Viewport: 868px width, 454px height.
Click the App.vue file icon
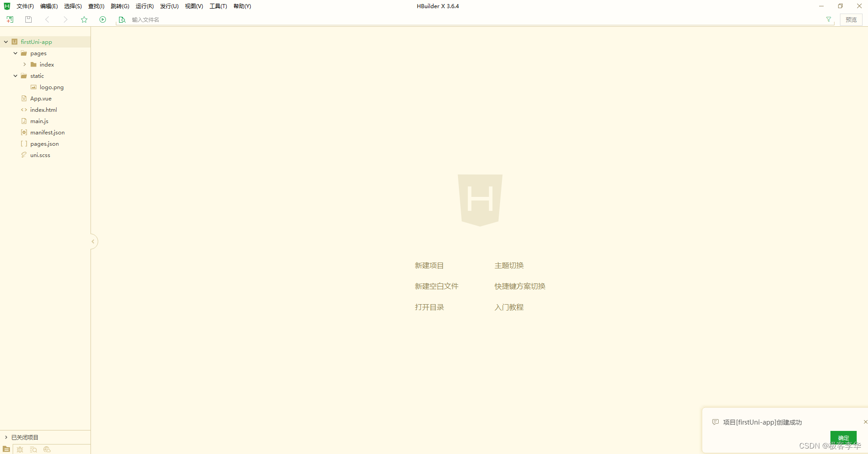pos(24,98)
